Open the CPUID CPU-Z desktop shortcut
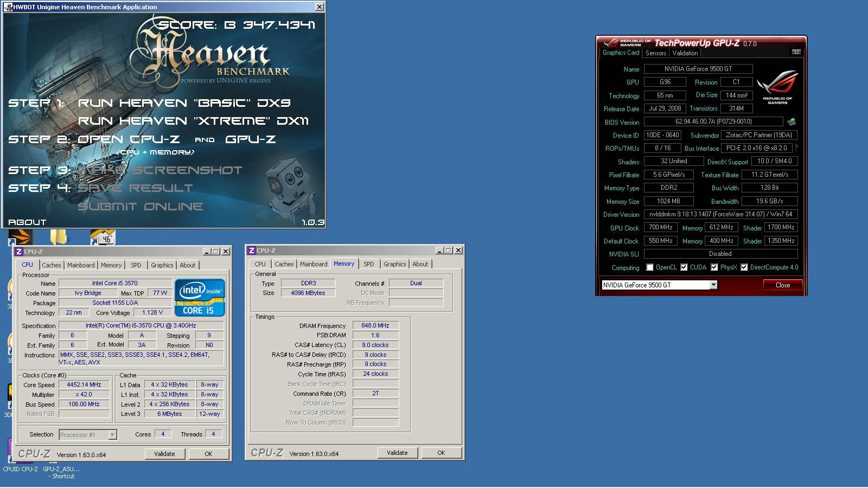868x488 pixels. click(x=21, y=469)
